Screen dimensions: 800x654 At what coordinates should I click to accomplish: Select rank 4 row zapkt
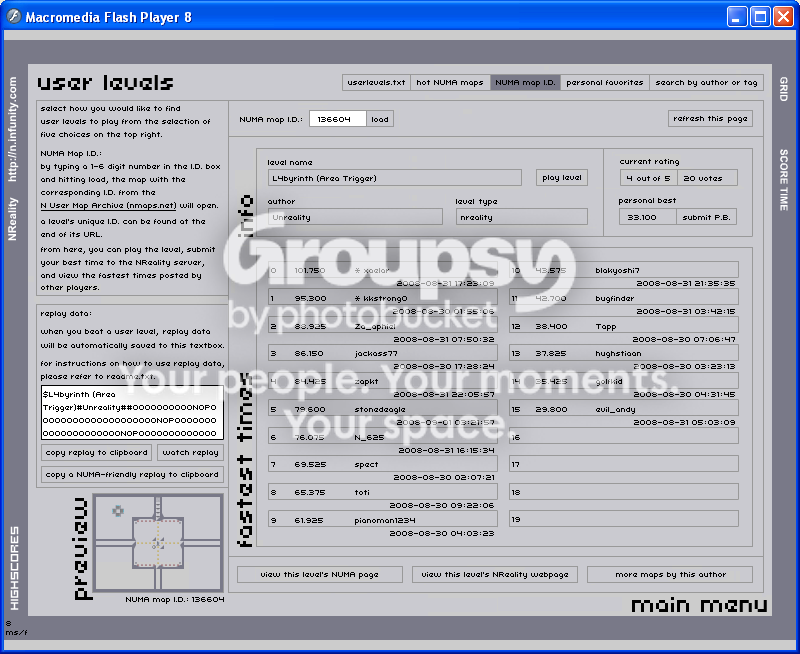coord(383,381)
